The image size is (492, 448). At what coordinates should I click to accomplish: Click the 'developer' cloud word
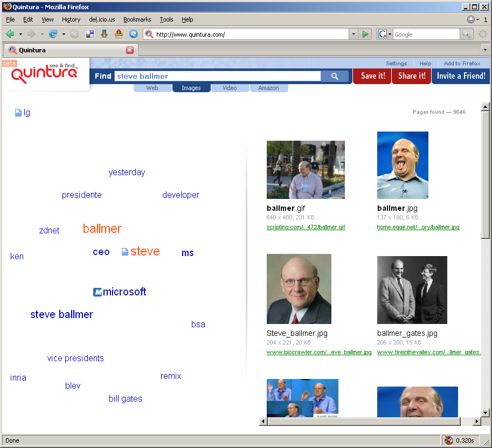[181, 195]
